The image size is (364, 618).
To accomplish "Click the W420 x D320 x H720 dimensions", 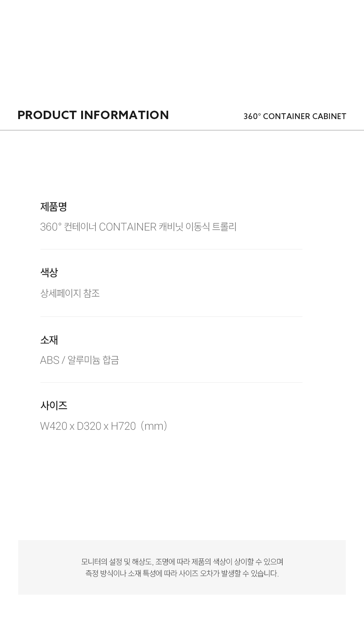I will [x=88, y=426].
